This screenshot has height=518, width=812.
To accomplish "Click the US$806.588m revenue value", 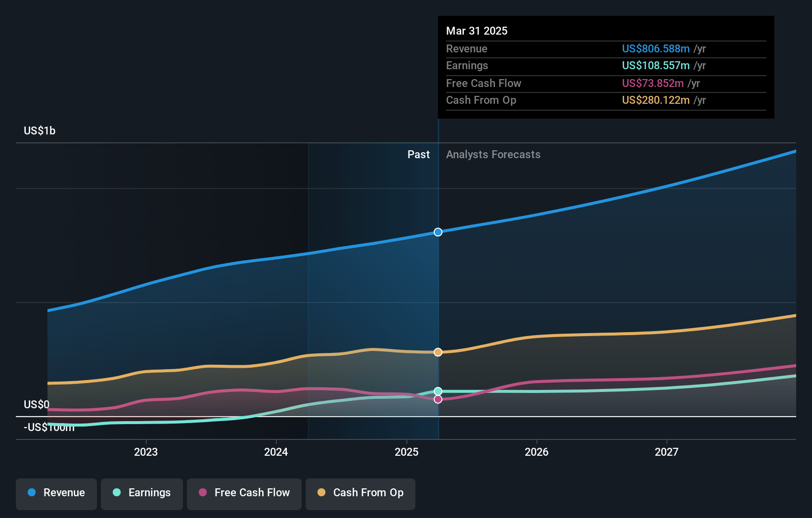I will pos(656,48).
